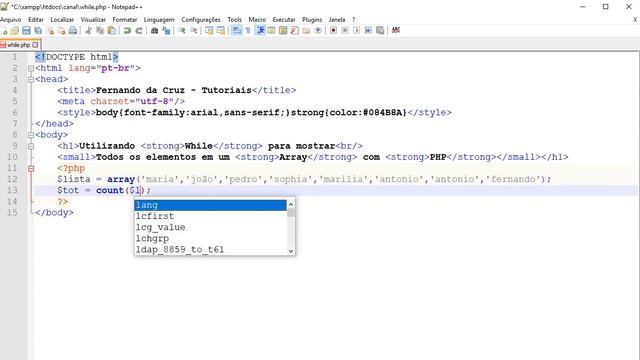The width and height of the screenshot is (640, 360).
Task: Click the Paste clipboard icon
Action: pos(111,31)
